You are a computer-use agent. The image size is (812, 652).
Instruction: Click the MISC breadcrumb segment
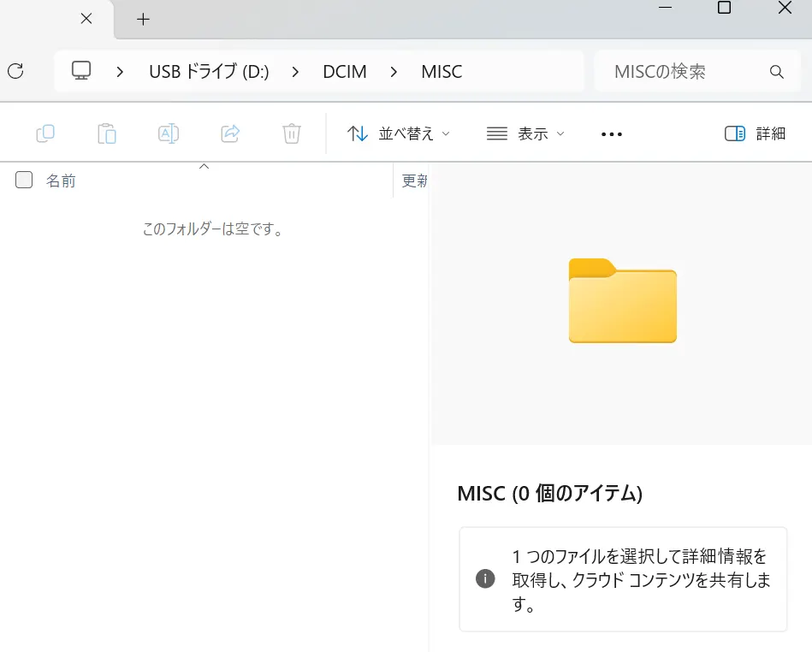point(442,72)
